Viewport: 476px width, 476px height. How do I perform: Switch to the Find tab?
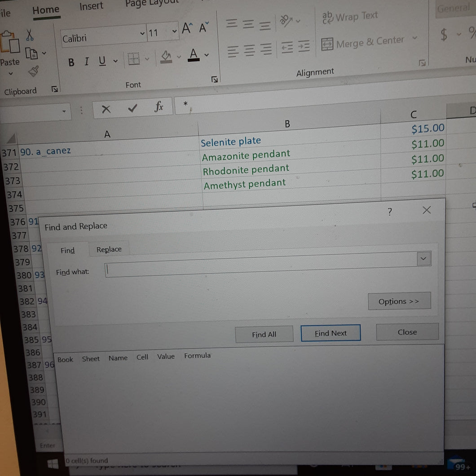(67, 251)
